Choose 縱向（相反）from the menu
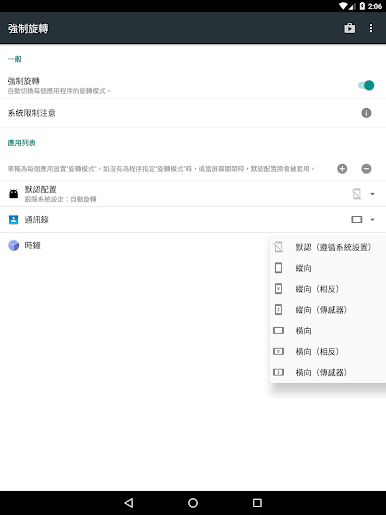The height and width of the screenshot is (515, 386). [328, 289]
